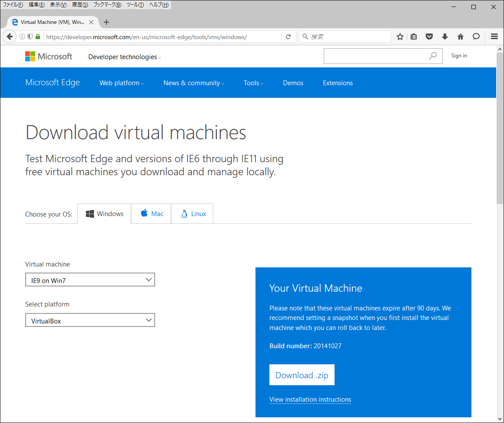Open the Extensions link
The width and height of the screenshot is (504, 423).
[338, 83]
